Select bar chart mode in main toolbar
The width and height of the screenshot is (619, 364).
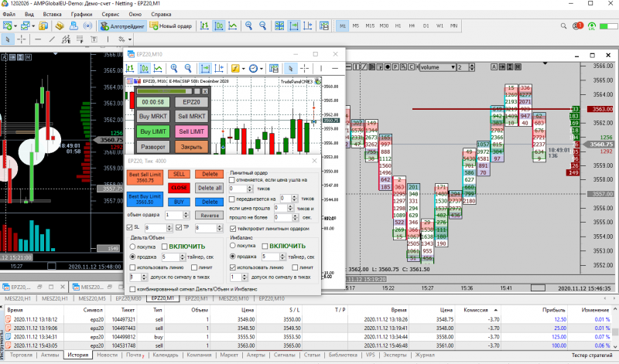pos(204,26)
